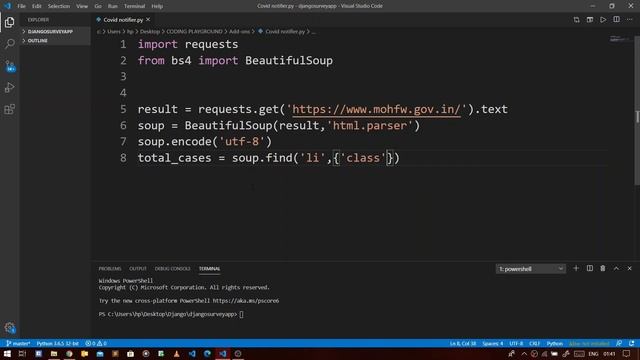Viewport: 640px width, 360px height.
Task: Open Task View on taskbar
Action: (22, 354)
